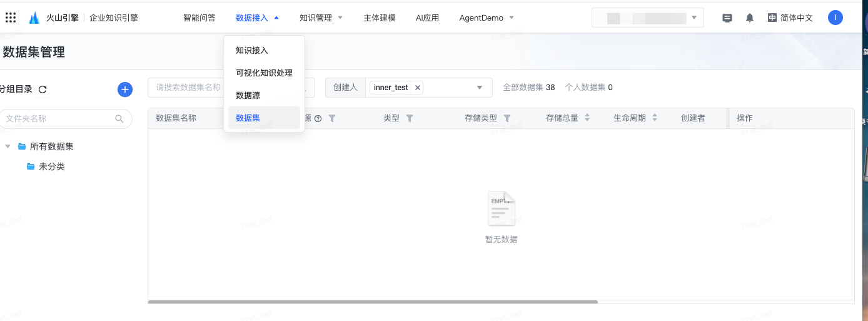
Task: Collapse the 所有数据集 tree node
Action: 8,146
